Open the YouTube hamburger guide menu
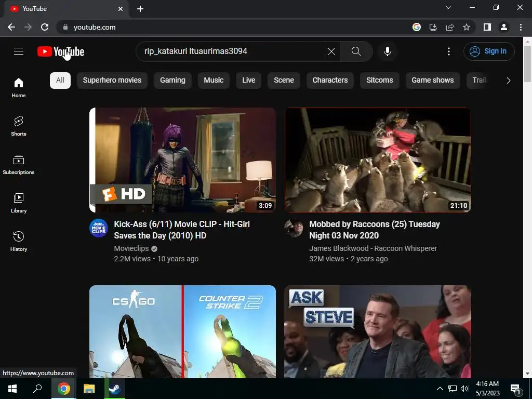The width and height of the screenshot is (532, 399). point(19,51)
